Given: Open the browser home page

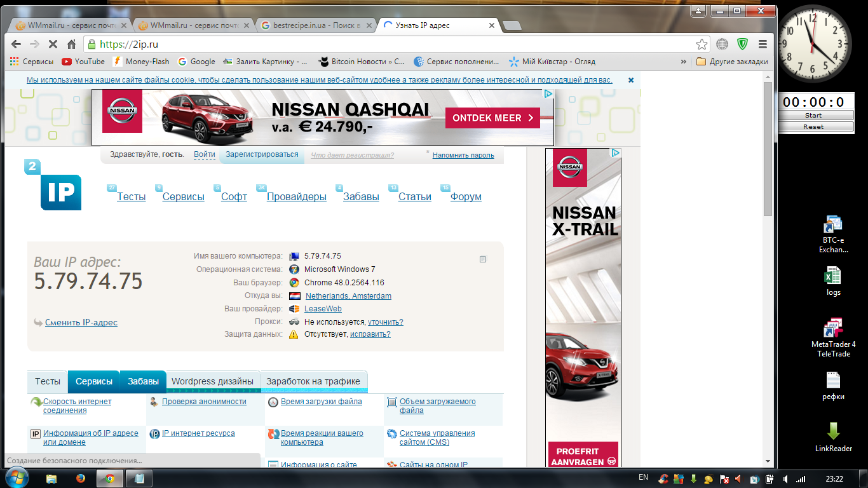Looking at the screenshot, I should (x=72, y=44).
